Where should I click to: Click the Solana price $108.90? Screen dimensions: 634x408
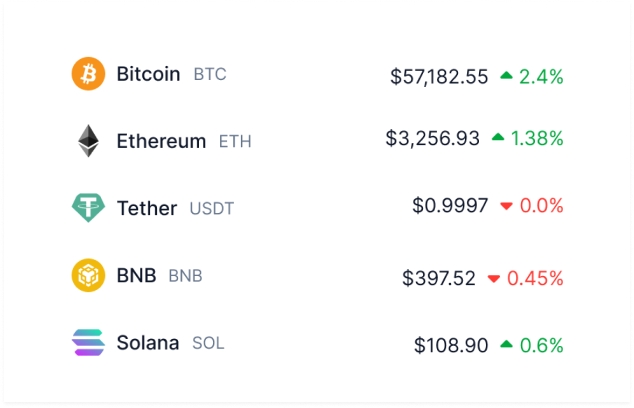[x=451, y=346]
